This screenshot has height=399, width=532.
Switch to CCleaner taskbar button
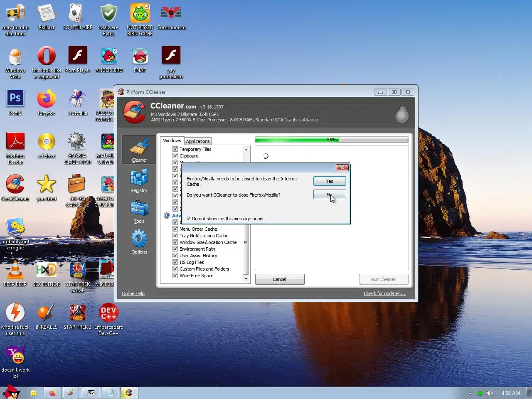pos(129,393)
